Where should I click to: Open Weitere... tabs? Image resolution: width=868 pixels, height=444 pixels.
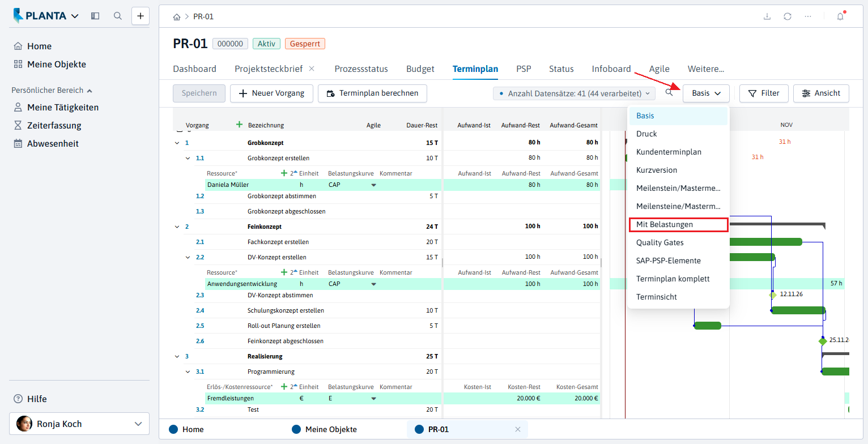coord(706,69)
